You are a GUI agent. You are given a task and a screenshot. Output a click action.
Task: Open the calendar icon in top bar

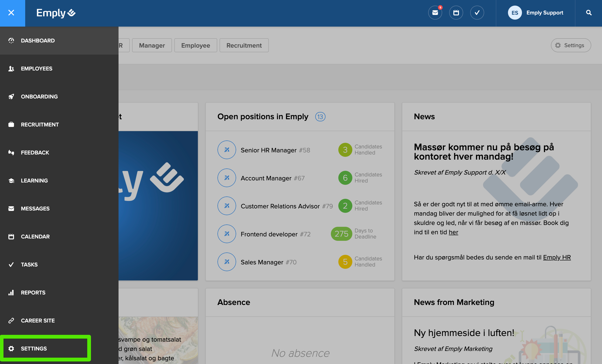point(456,13)
